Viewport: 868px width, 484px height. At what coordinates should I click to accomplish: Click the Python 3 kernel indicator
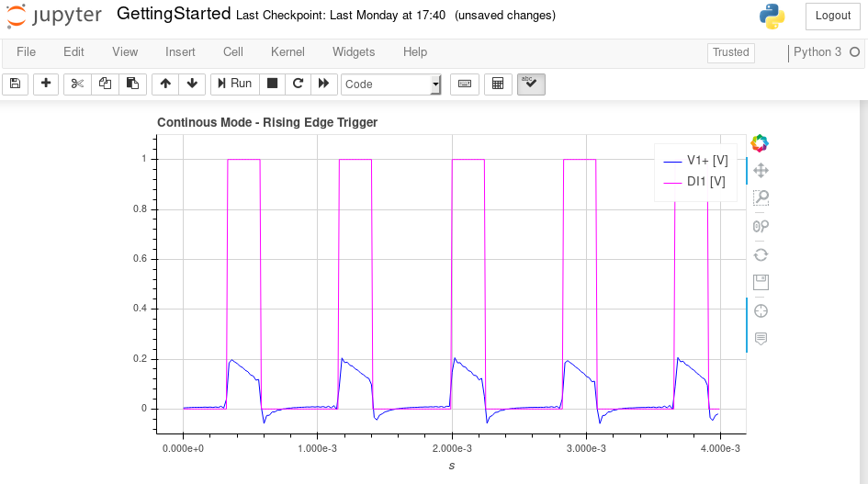[817, 52]
